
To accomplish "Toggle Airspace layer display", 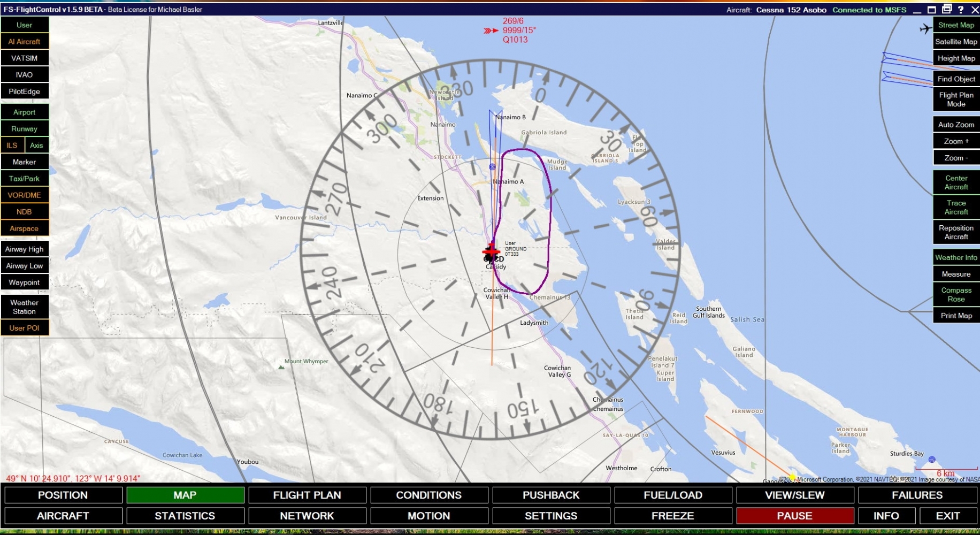I will click(x=25, y=228).
